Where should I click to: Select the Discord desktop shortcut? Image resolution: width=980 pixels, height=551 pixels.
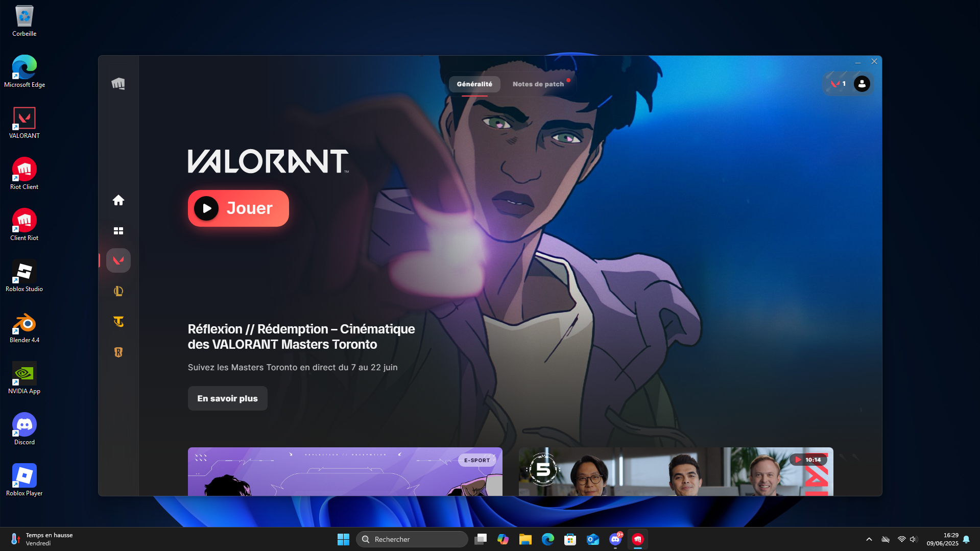[x=25, y=429]
